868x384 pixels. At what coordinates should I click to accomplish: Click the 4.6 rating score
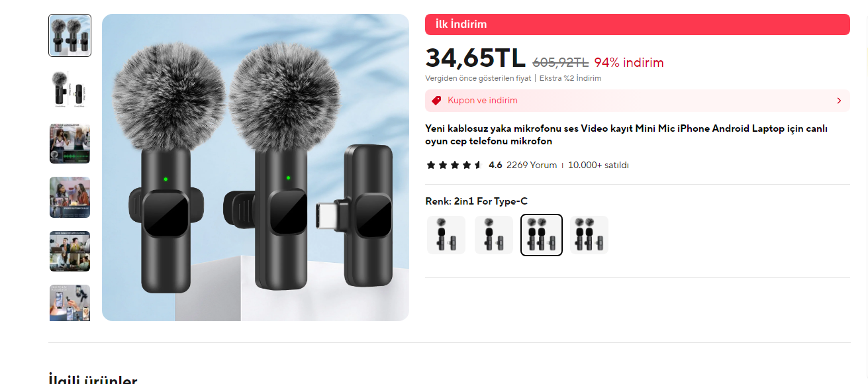click(x=495, y=165)
